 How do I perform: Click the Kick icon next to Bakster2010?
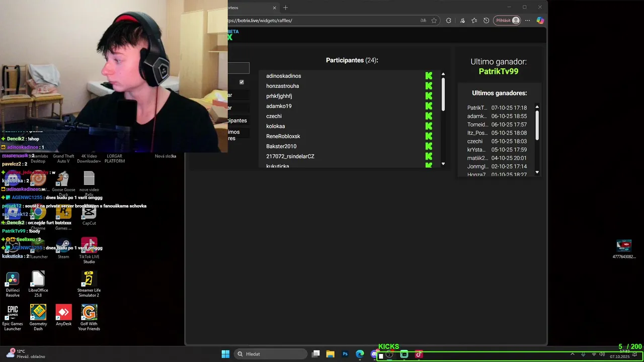429,146
